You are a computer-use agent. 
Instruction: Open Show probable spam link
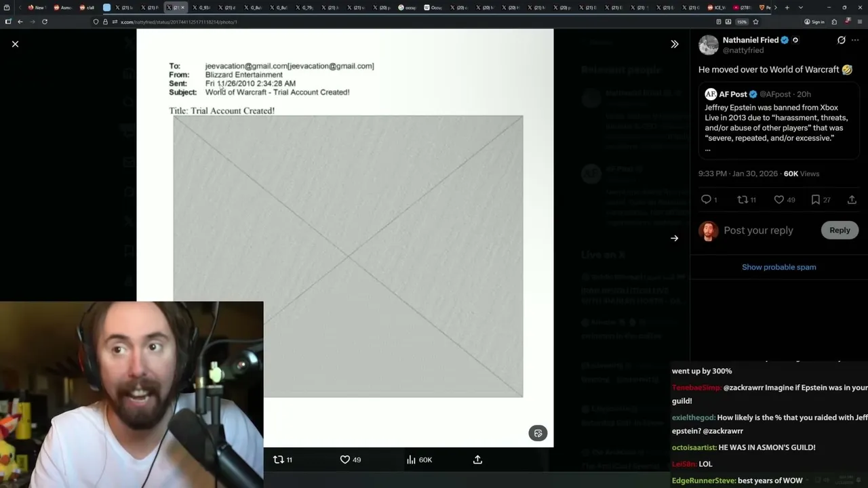(778, 267)
